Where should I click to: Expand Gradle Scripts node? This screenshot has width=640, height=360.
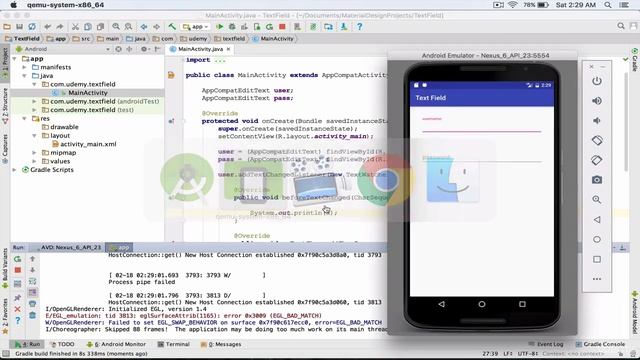[15, 170]
